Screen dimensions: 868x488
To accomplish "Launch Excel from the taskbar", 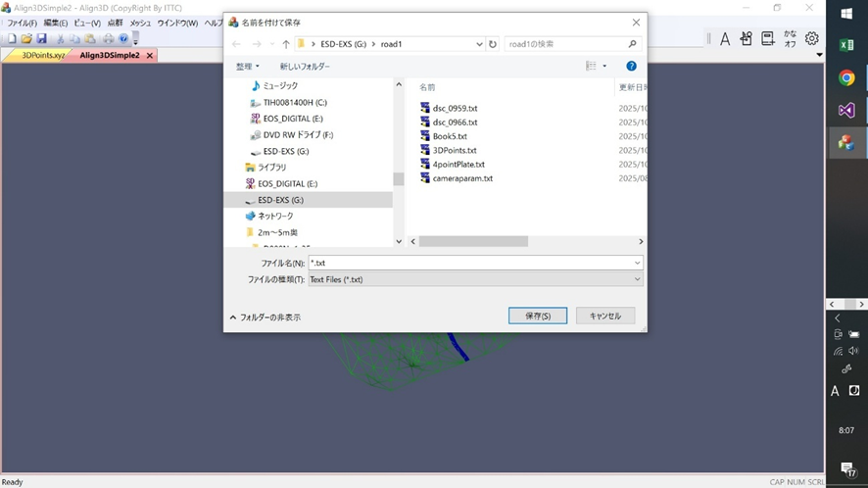I will click(846, 45).
